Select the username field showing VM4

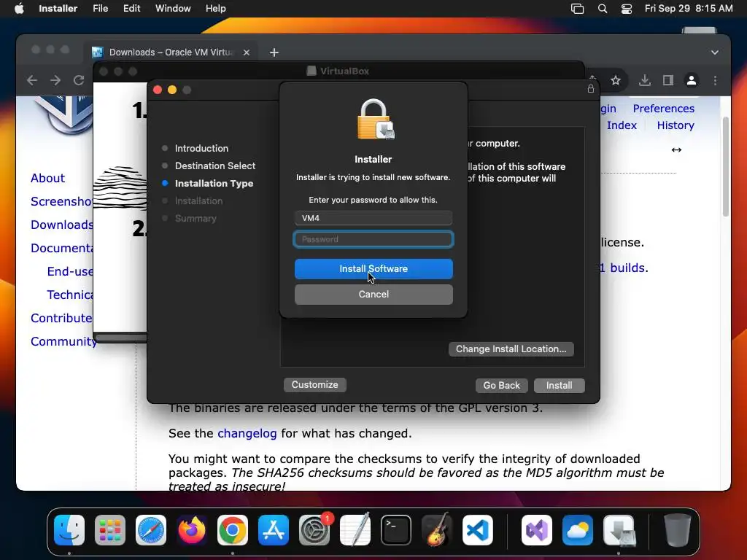click(x=373, y=218)
